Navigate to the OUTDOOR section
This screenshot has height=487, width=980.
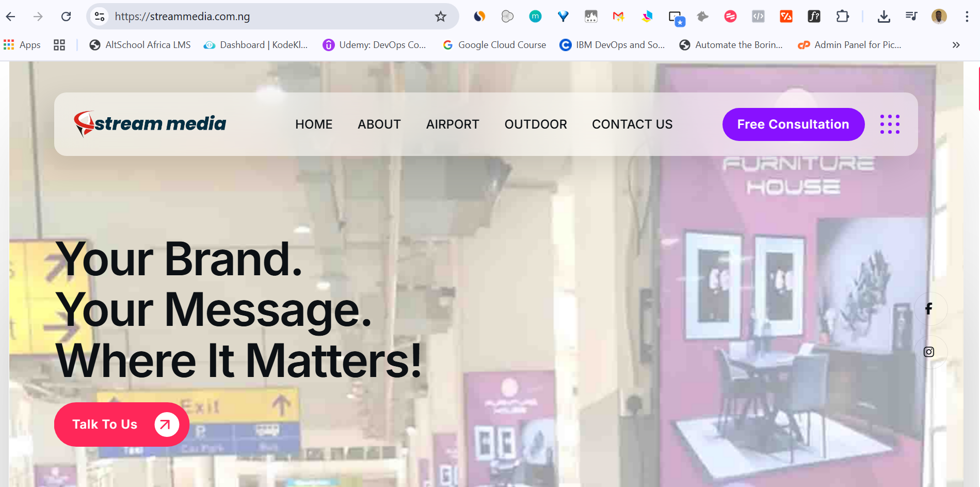pyautogui.click(x=536, y=124)
